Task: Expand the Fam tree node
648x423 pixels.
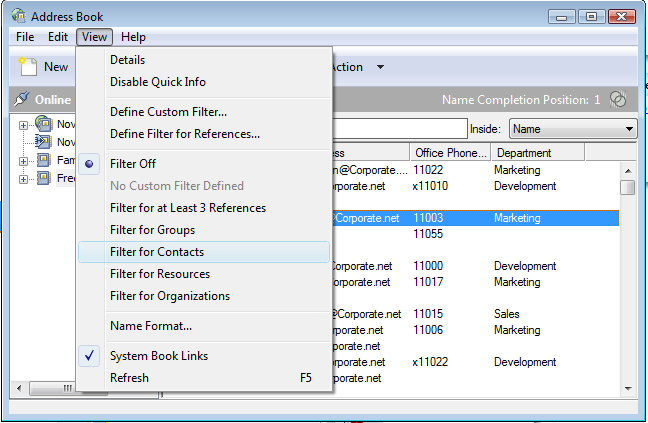Action: click(24, 161)
